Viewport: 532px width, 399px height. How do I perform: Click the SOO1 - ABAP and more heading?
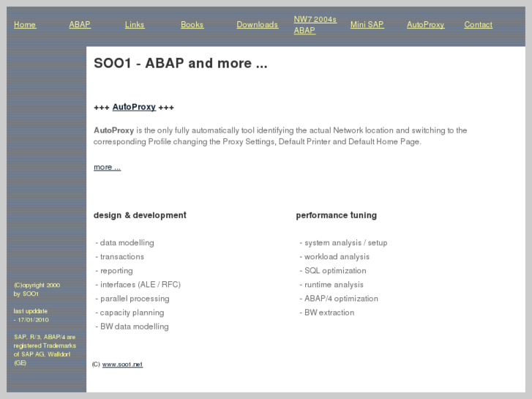point(180,64)
